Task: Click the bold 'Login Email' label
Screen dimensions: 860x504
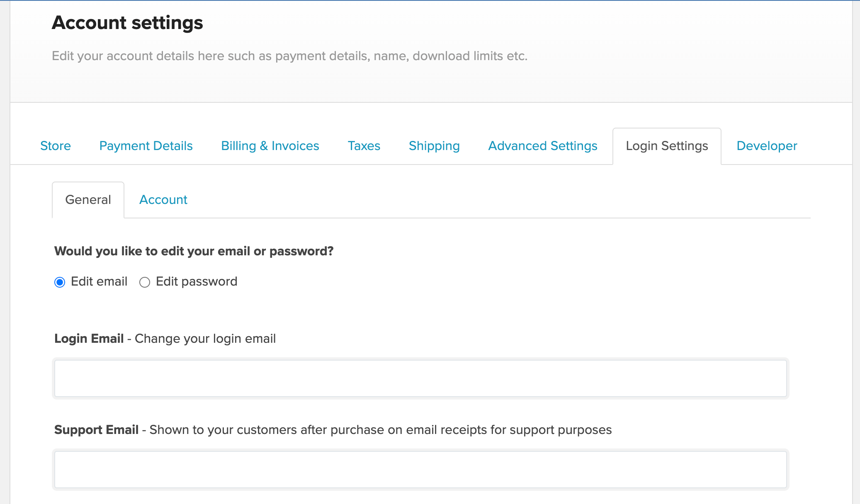Action: click(89, 339)
